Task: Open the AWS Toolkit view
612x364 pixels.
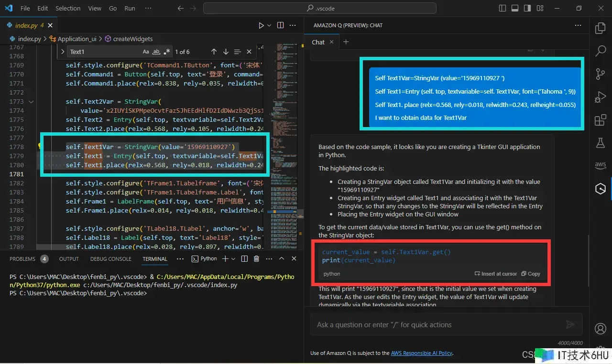Action: 601,165
